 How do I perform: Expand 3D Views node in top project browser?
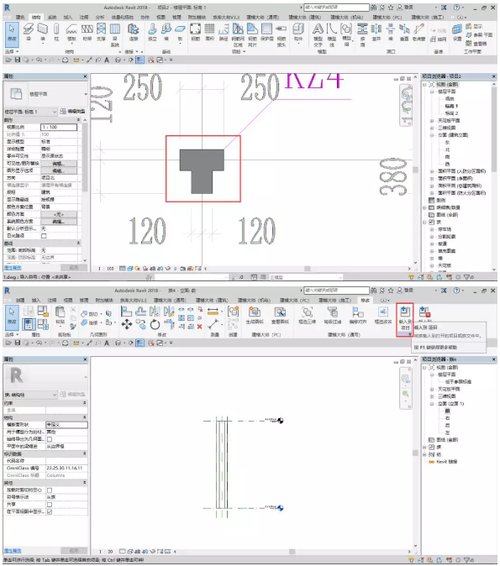(x=432, y=128)
